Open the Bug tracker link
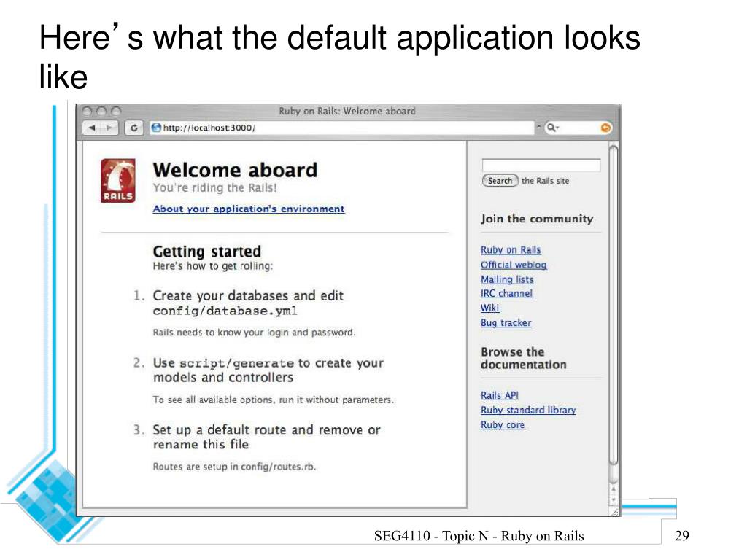Image resolution: width=747 pixels, height=560 pixels. point(506,323)
